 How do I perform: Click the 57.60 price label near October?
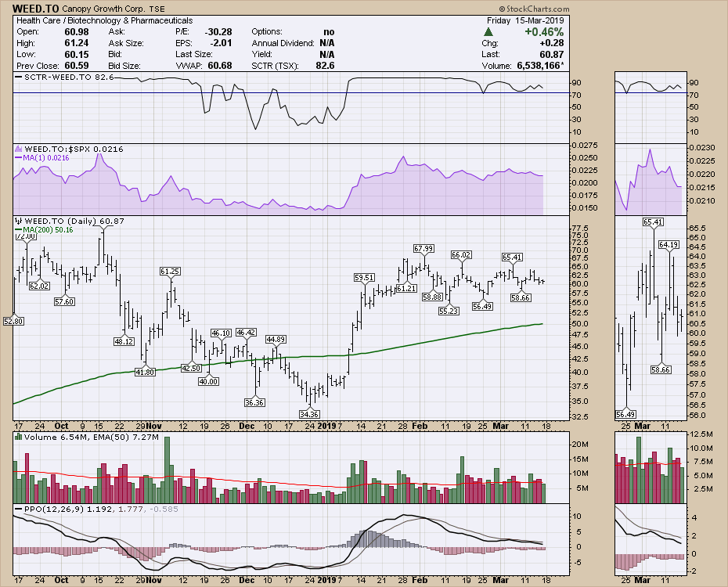pos(64,301)
